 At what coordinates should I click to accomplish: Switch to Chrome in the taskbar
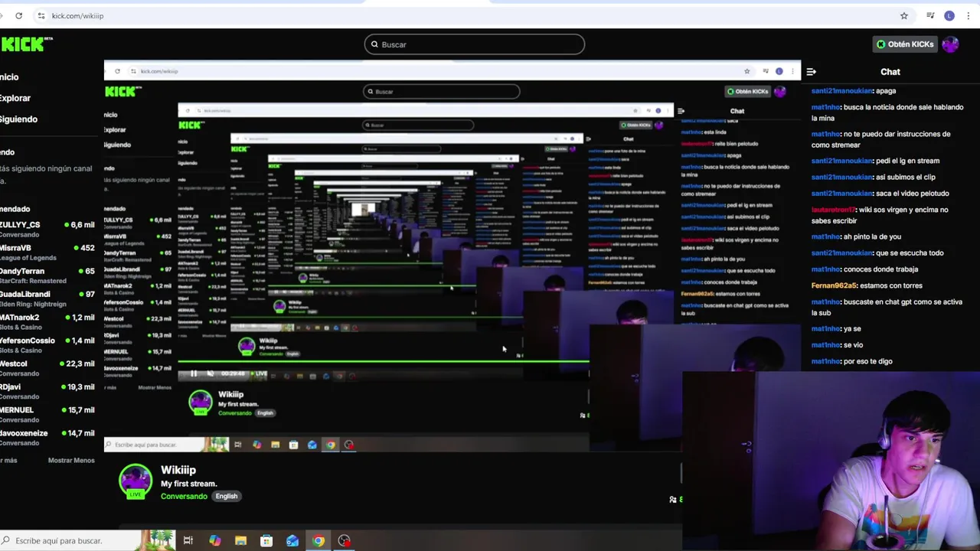pos(318,541)
